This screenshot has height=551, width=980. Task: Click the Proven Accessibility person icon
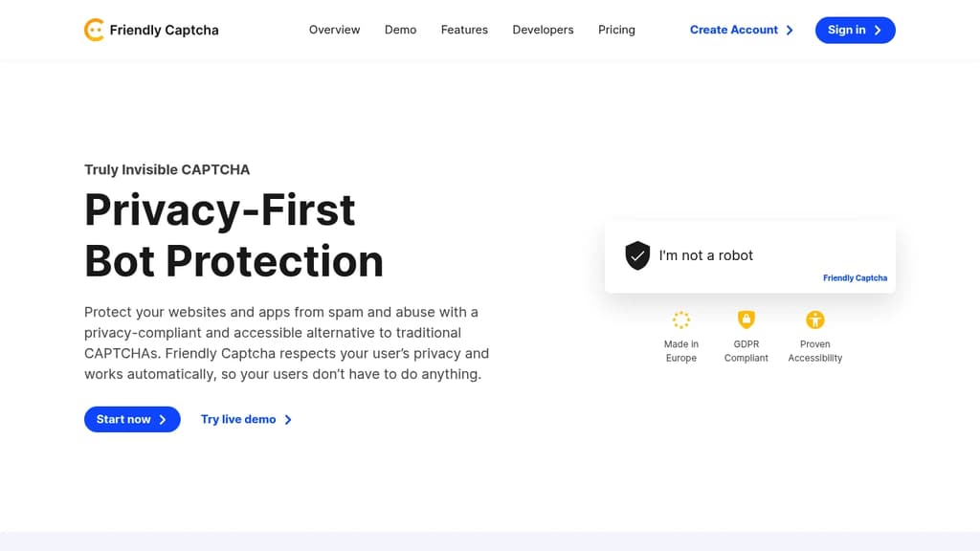(815, 320)
